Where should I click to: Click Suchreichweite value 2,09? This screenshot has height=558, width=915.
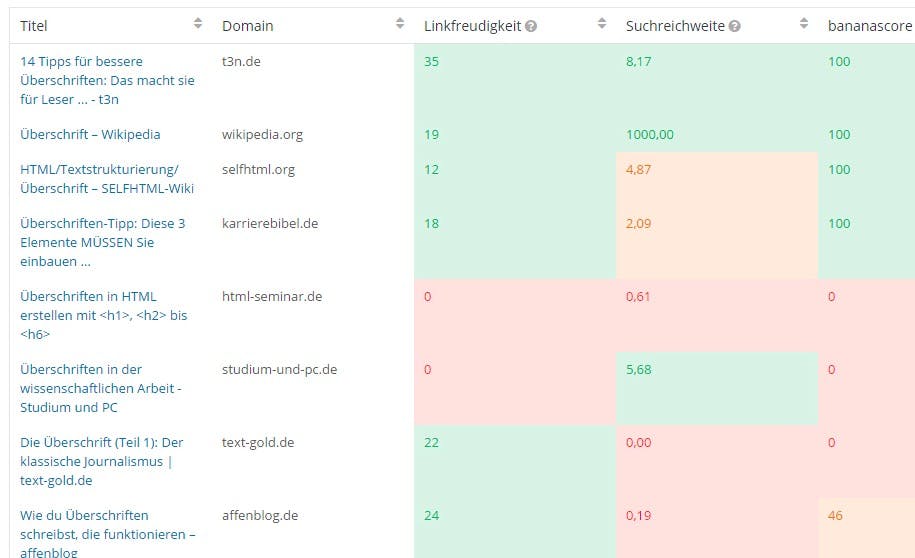(638, 224)
